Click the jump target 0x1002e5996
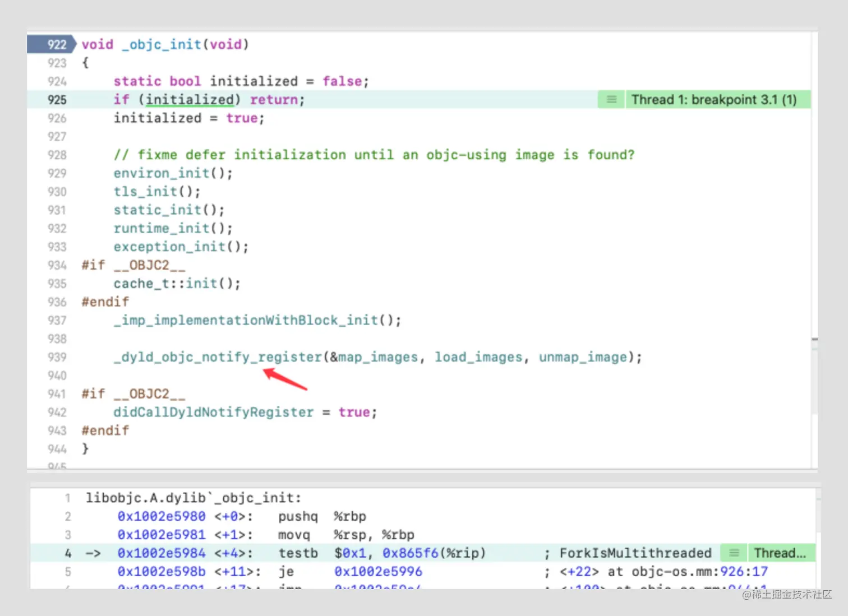This screenshot has width=848, height=616. [x=379, y=572]
